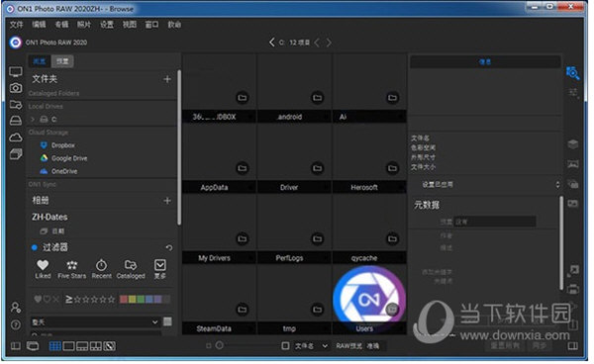Open the More filters dropdown icon

tap(159, 269)
